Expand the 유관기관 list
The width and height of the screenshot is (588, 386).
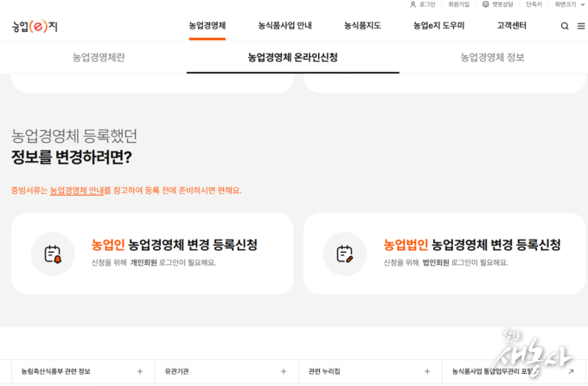click(283, 371)
